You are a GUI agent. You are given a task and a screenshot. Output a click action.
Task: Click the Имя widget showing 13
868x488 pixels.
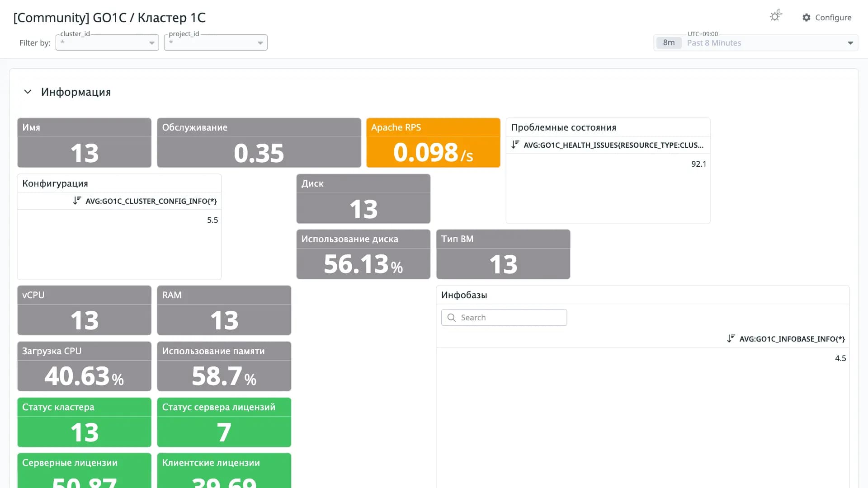point(84,143)
